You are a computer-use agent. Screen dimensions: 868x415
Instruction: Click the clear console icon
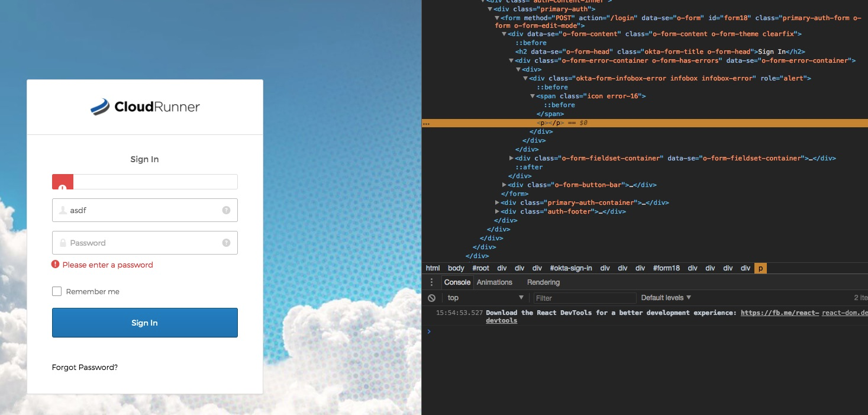coord(431,298)
